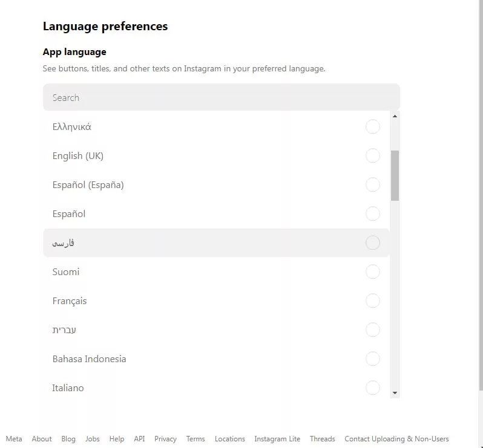Image resolution: width=483 pixels, height=448 pixels.
Task: Select the Ελληνικά radio button
Action: tap(373, 127)
